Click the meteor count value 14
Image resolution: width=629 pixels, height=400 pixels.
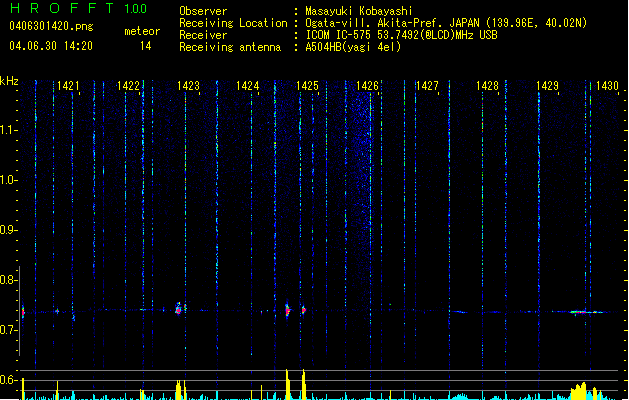pos(146,46)
